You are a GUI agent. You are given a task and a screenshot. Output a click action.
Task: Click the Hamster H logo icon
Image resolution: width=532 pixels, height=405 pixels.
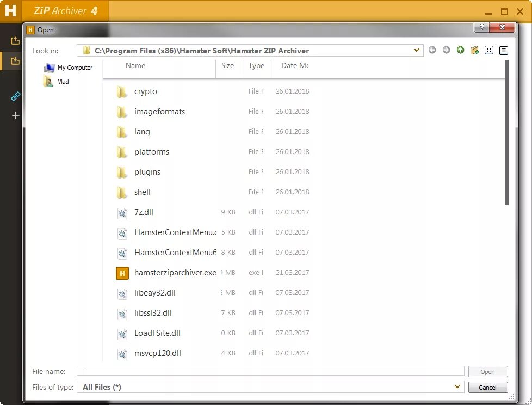click(10, 10)
